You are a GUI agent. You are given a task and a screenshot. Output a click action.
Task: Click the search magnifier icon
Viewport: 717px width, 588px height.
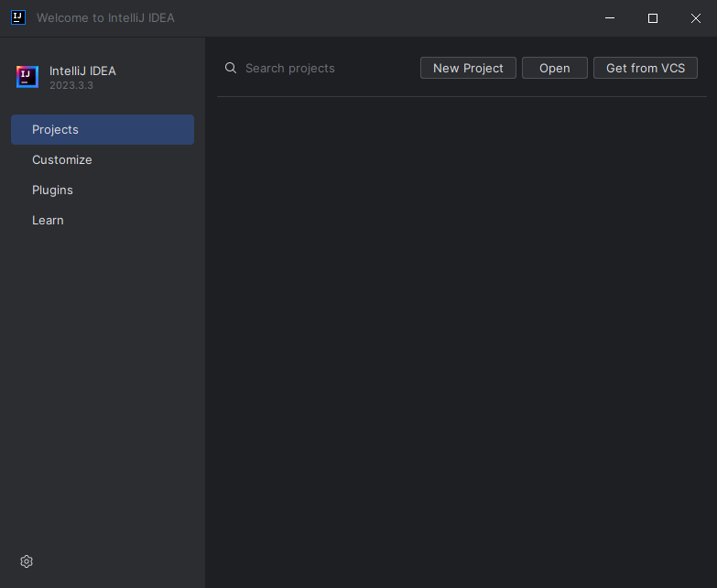(x=231, y=68)
